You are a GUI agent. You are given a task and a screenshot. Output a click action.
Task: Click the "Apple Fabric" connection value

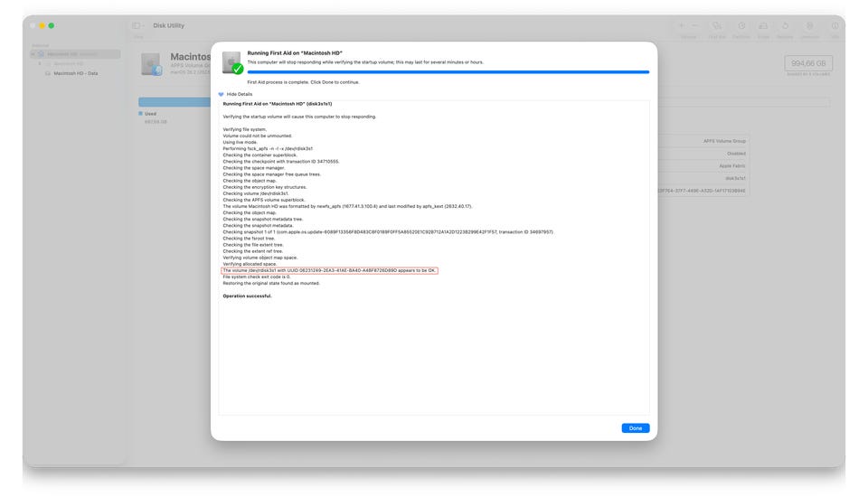tap(731, 166)
